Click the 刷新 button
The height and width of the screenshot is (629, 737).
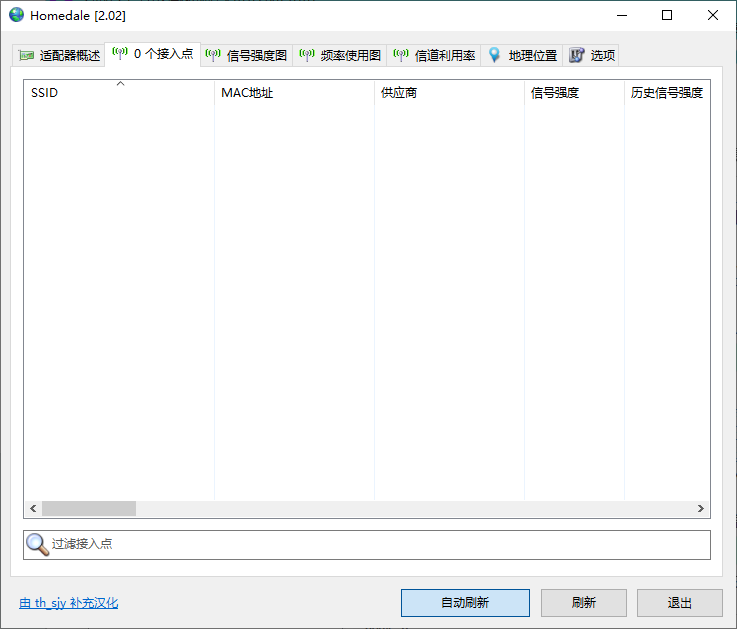click(584, 603)
